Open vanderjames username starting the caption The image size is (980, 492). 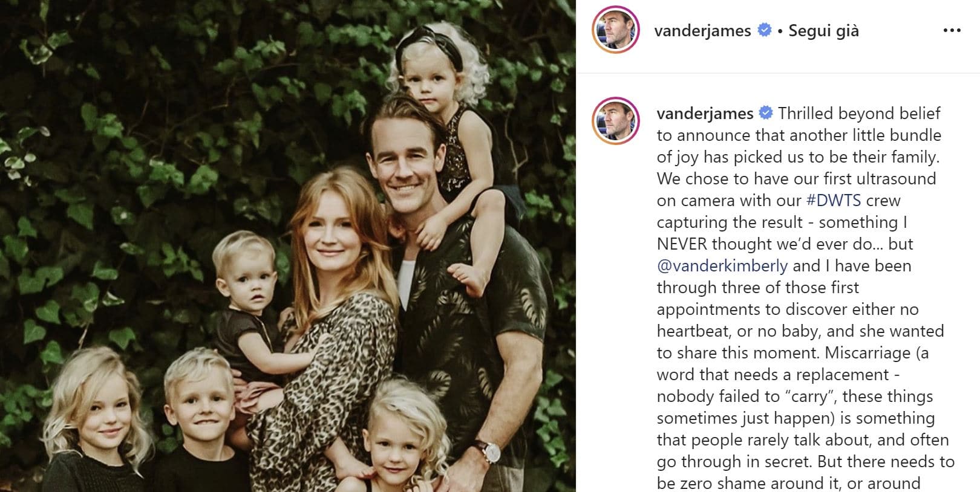click(705, 113)
